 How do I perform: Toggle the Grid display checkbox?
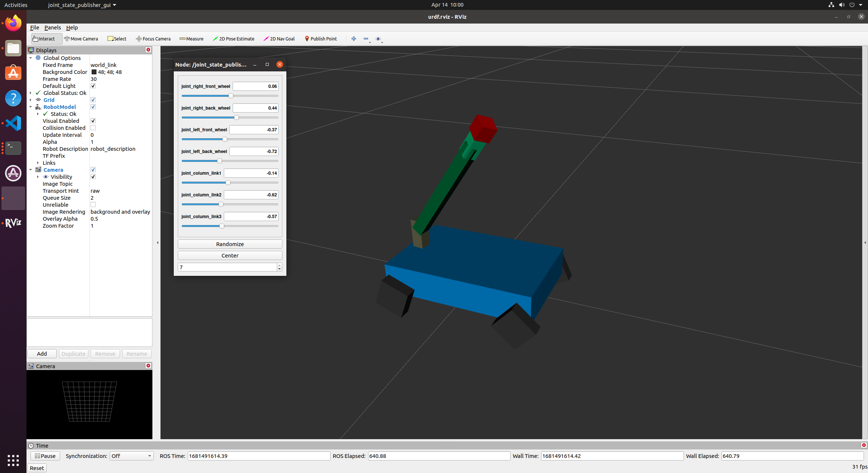[x=93, y=100]
